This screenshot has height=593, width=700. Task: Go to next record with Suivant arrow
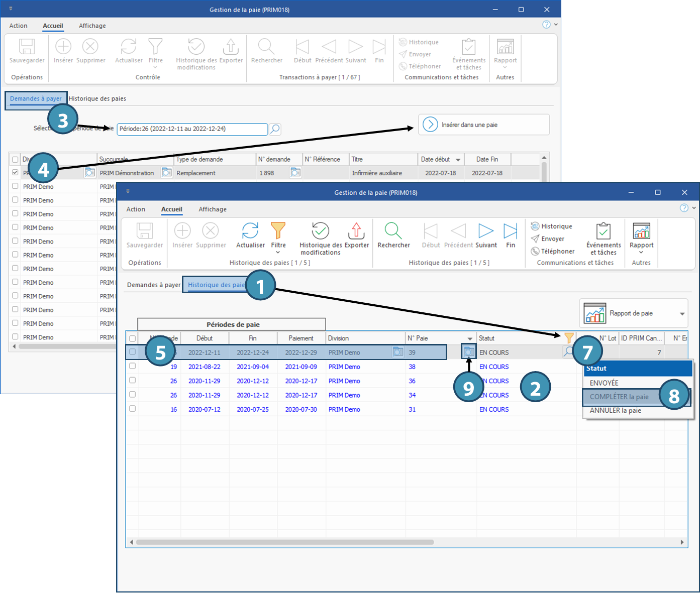tap(485, 231)
